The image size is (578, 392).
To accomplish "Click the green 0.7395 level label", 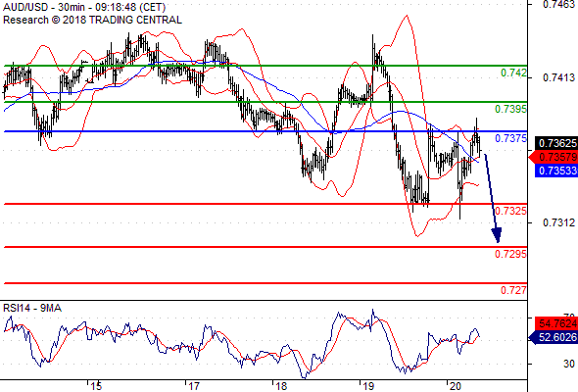I will click(510, 109).
